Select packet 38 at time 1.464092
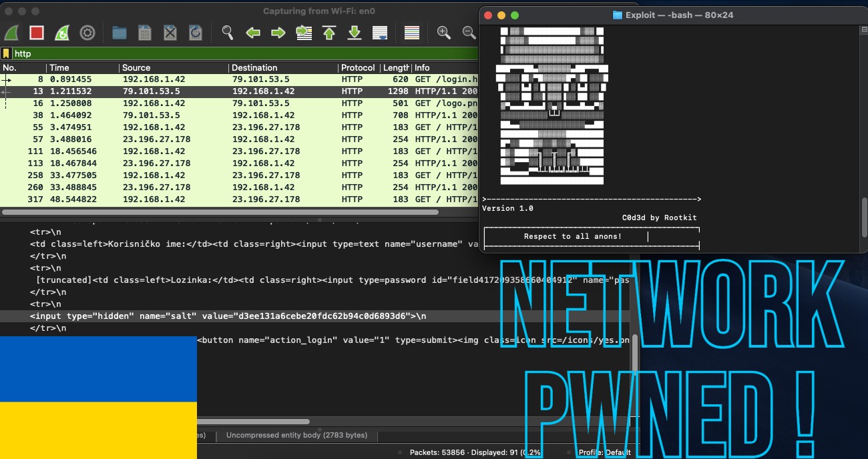The height and width of the screenshot is (459, 868). click(239, 115)
